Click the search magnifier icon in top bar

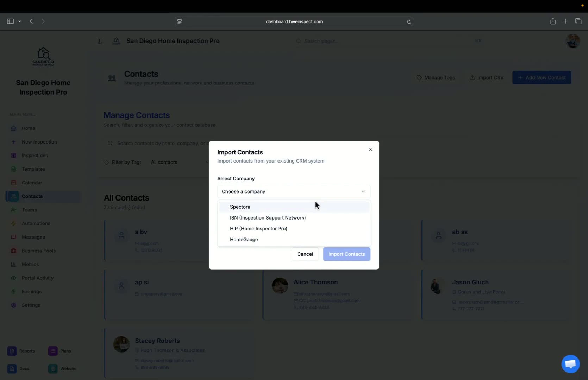[x=299, y=41]
